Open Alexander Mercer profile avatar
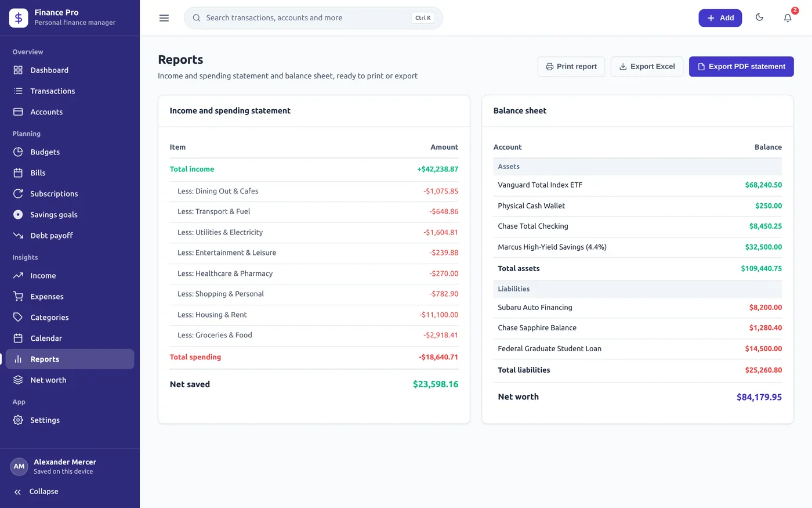The height and width of the screenshot is (508, 812). 19,466
